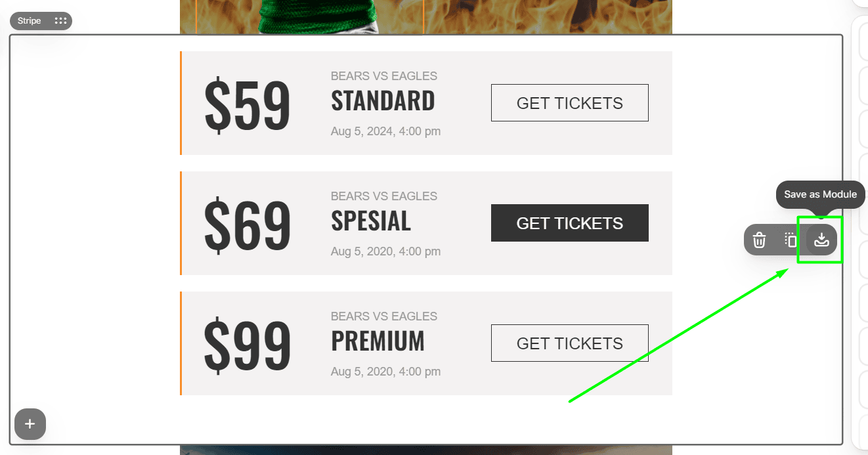The width and height of the screenshot is (868, 455).
Task: Select the $99 price text
Action: point(247,346)
